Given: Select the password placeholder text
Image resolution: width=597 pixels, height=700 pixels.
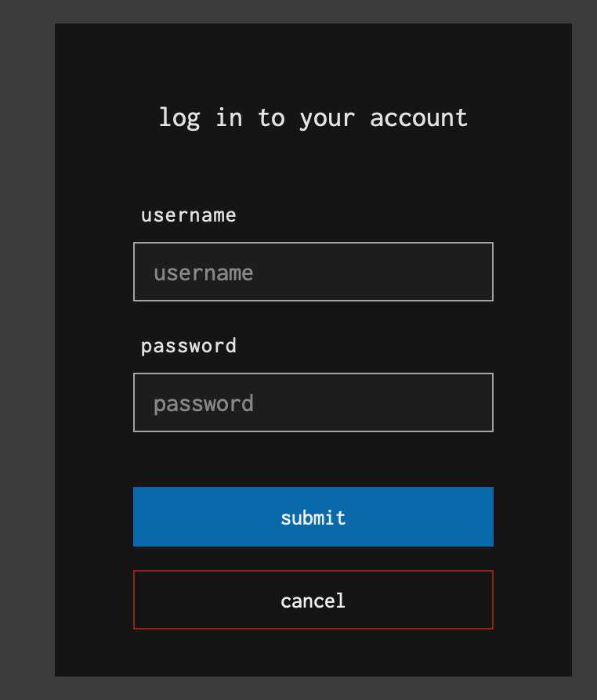Looking at the screenshot, I should pyautogui.click(x=204, y=403).
